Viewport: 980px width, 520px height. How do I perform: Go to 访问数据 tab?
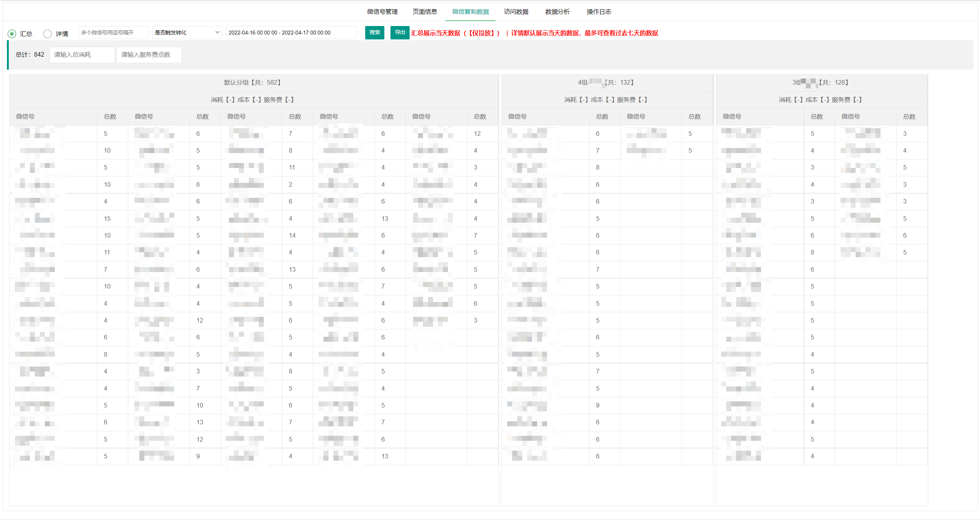pyautogui.click(x=516, y=11)
